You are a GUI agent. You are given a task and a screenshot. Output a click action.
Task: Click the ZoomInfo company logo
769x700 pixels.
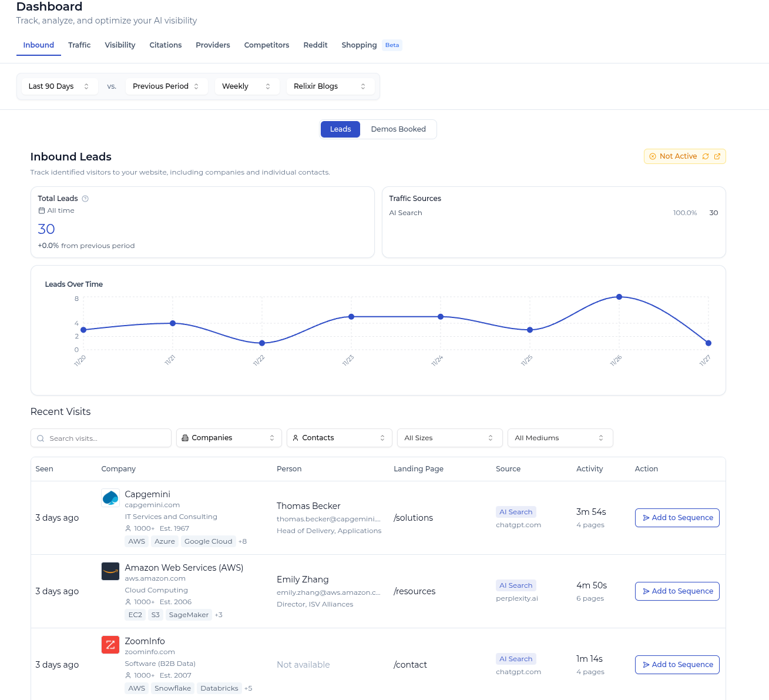[110, 645]
